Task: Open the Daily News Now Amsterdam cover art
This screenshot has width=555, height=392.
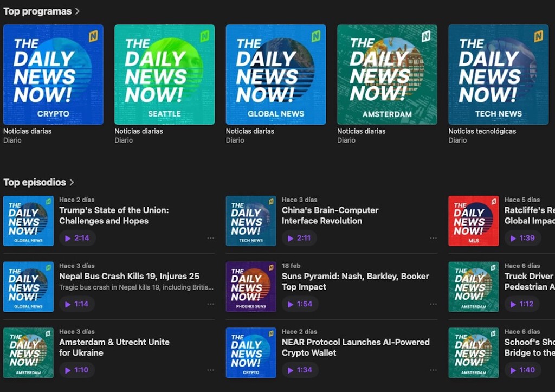Action: (x=386, y=74)
